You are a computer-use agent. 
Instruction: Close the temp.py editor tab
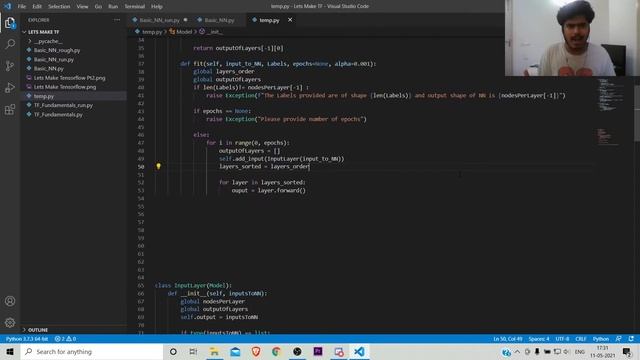(290, 20)
